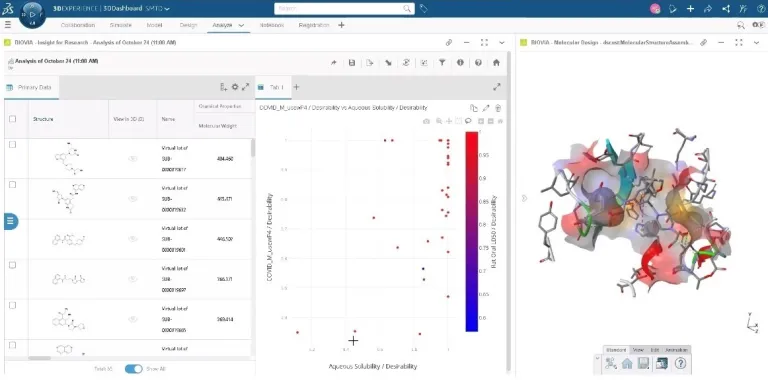Open the 3DEXPERIENCE compass
Screen dimensions: 768x380
pyautogui.click(x=32, y=14)
